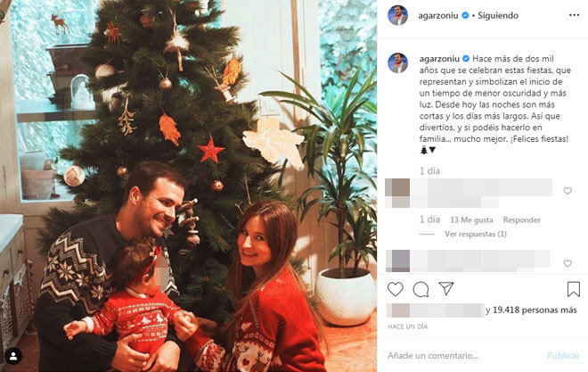The image size is (588, 372).
Task: Click Responder under the first comment
Action: click(x=521, y=220)
